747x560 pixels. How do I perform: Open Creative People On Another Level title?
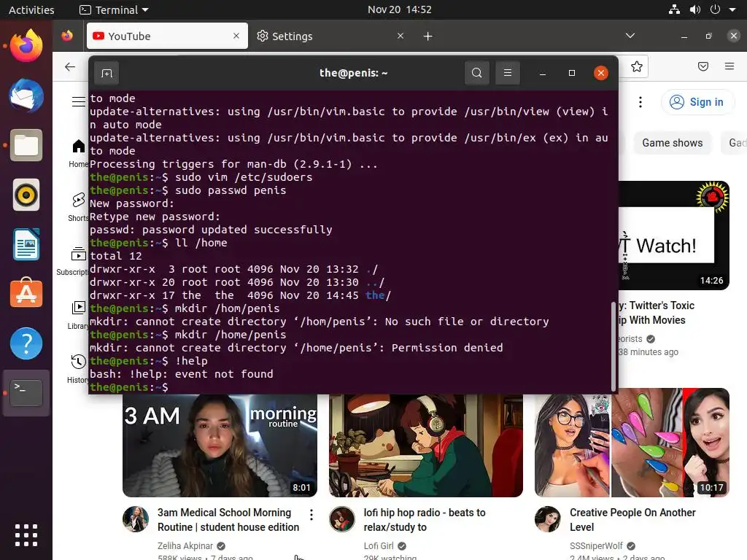pyautogui.click(x=632, y=519)
